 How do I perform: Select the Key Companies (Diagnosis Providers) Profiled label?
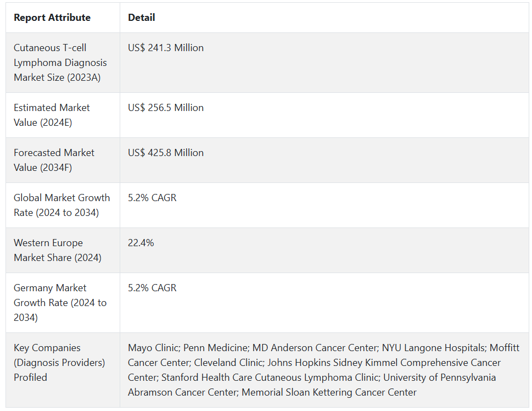tap(59, 363)
